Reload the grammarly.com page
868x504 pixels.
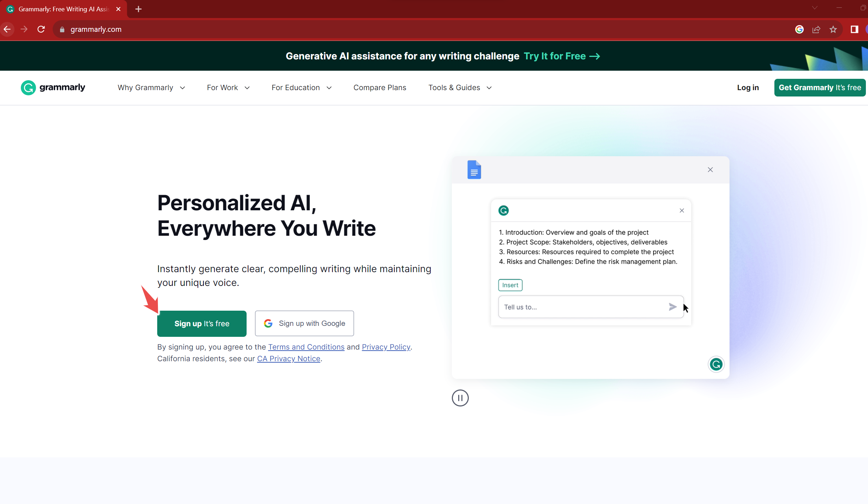click(x=41, y=29)
